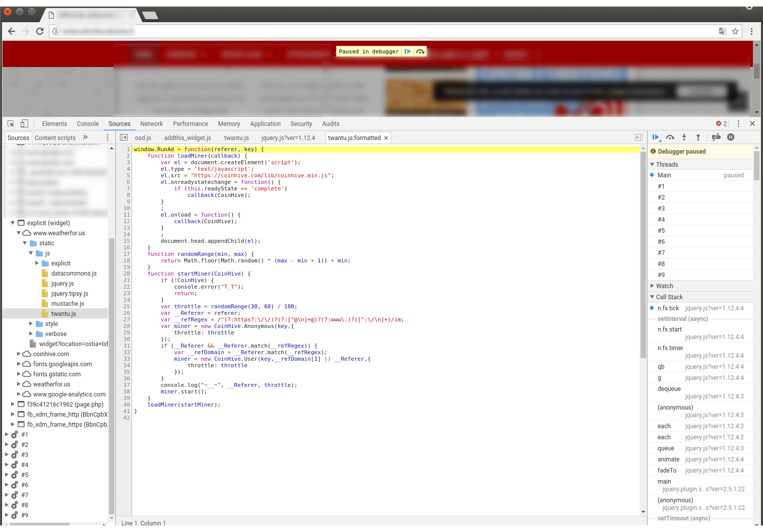Open the Audits panel

pos(331,123)
